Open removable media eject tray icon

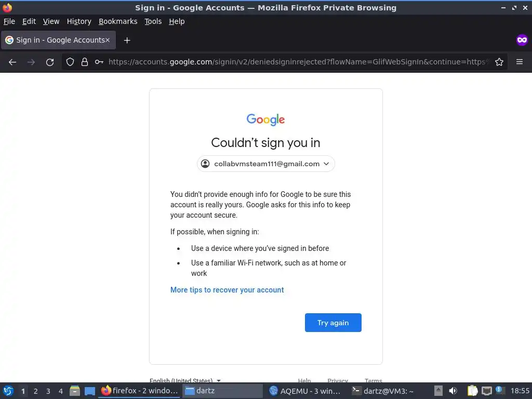click(438, 391)
